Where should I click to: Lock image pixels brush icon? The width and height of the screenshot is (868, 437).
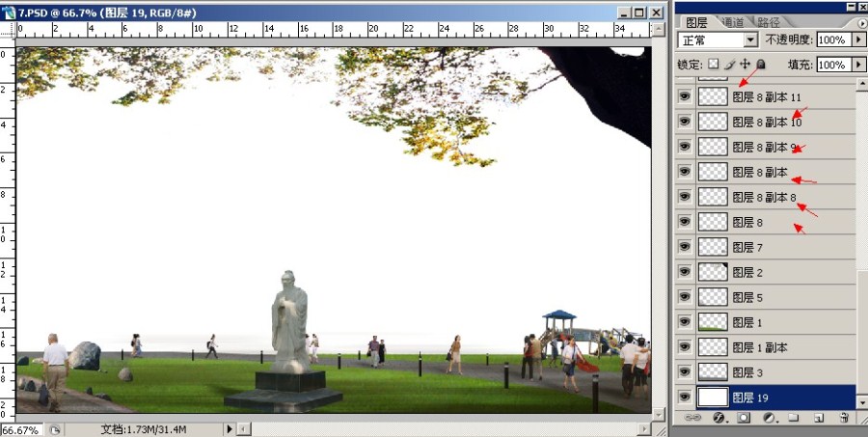tap(730, 65)
